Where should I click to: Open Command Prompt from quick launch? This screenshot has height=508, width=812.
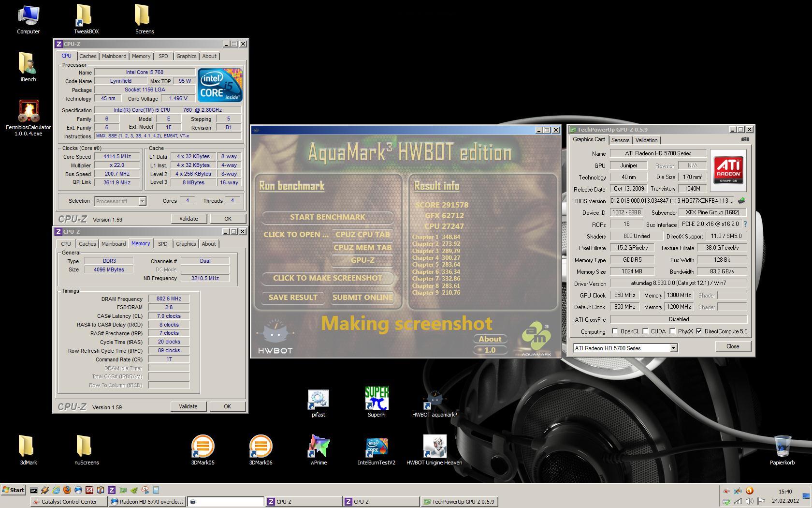pyautogui.click(x=34, y=490)
